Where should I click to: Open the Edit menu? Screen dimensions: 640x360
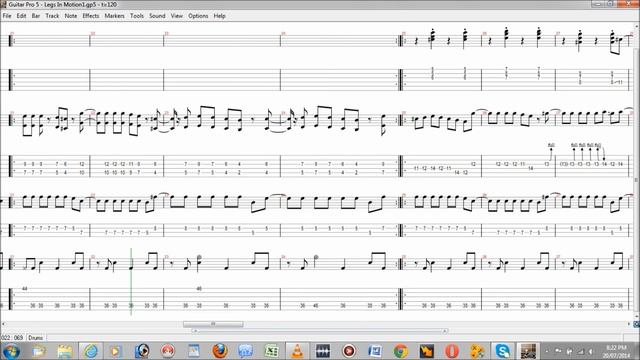click(x=21, y=16)
